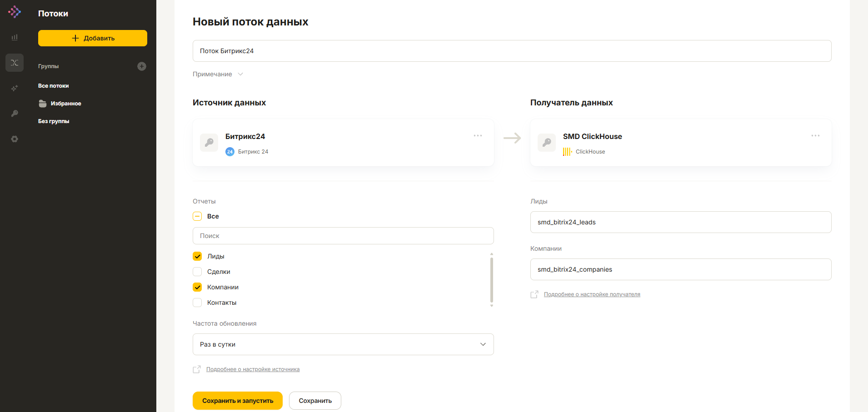Click the reports list scrollbar
Image resolution: width=868 pixels, height=412 pixels.
(x=492, y=280)
